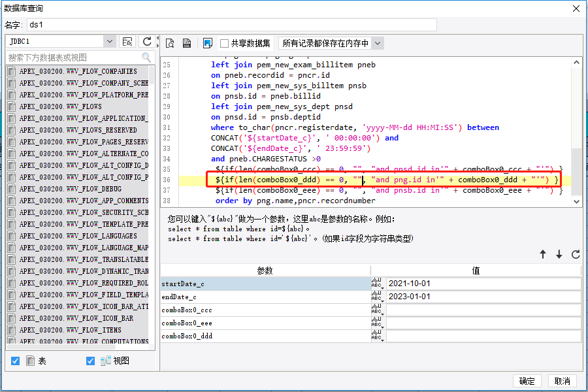Click the empty value field for comboBox0_ddd

[483, 336]
